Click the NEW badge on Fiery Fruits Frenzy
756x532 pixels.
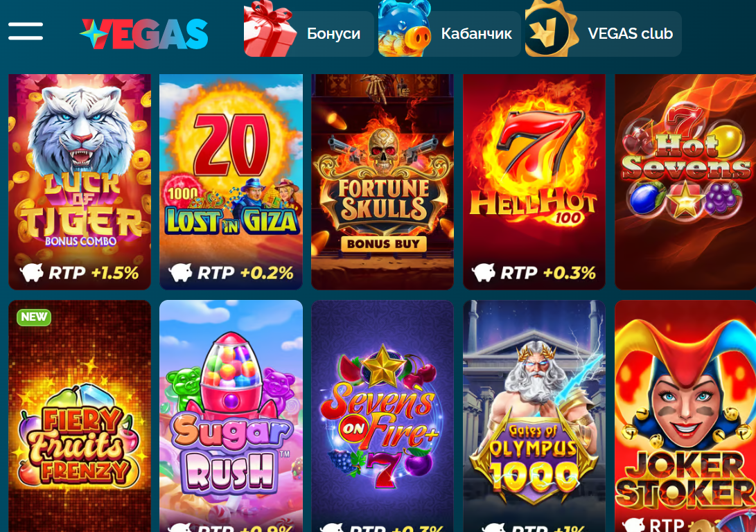[x=34, y=317]
